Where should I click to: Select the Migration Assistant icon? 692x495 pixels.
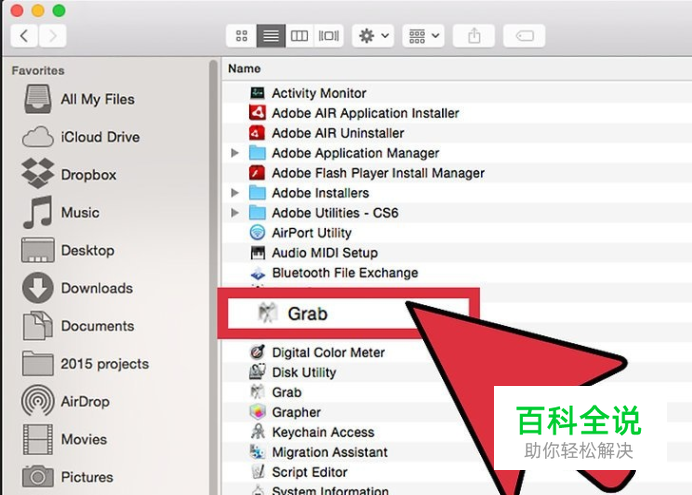(x=257, y=452)
